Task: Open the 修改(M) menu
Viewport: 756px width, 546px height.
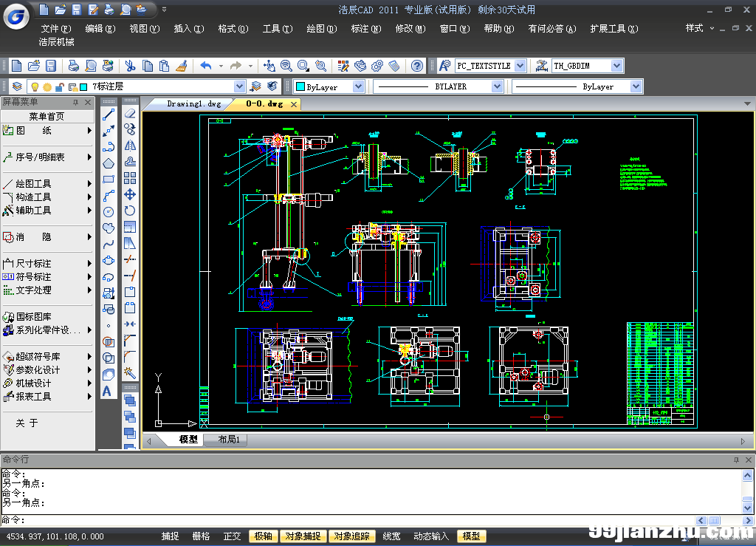Action: tap(410, 29)
